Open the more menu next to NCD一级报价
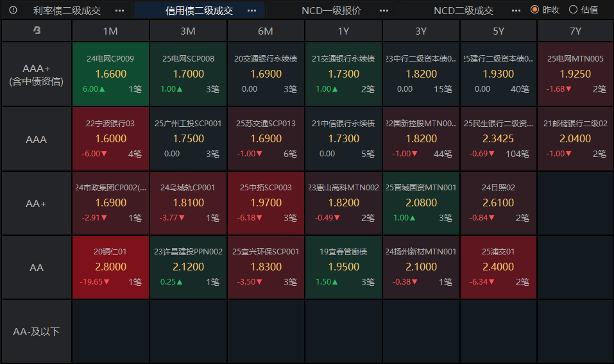This screenshot has width=614, height=364. pyautogui.click(x=384, y=10)
